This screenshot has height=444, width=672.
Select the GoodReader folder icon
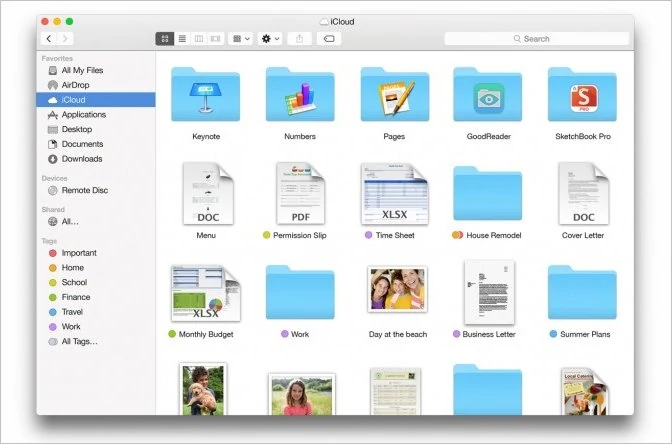[x=488, y=94]
